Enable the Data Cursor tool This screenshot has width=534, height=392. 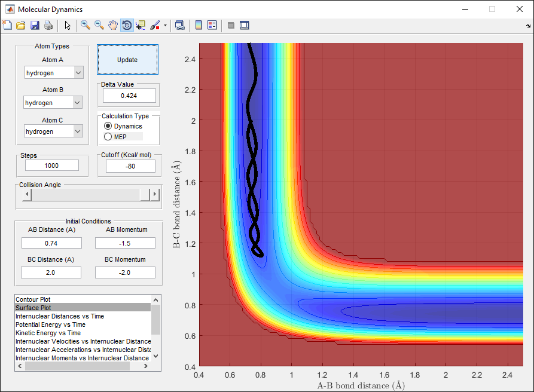141,25
